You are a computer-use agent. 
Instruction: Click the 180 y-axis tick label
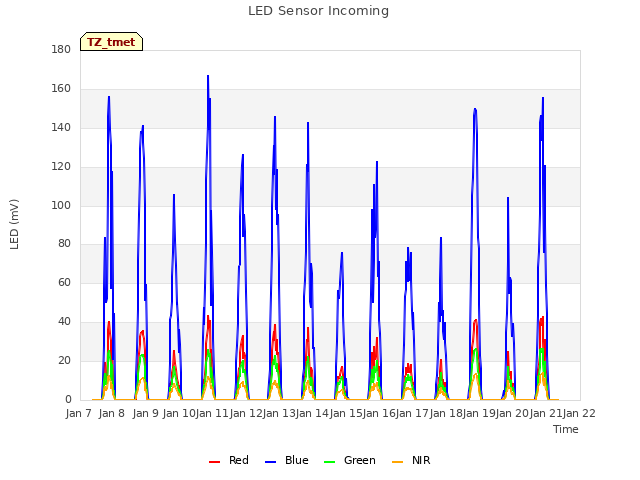click(61, 50)
